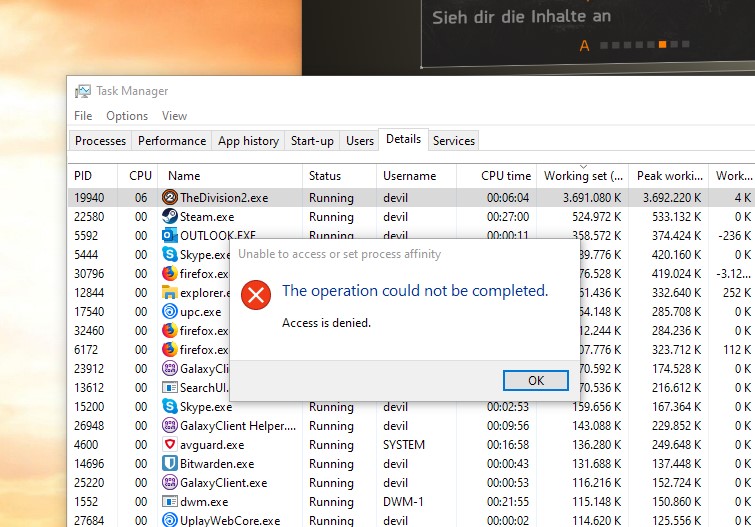Select the Steam.exe process name
Viewport: 755px width, 527px height.
207,217
